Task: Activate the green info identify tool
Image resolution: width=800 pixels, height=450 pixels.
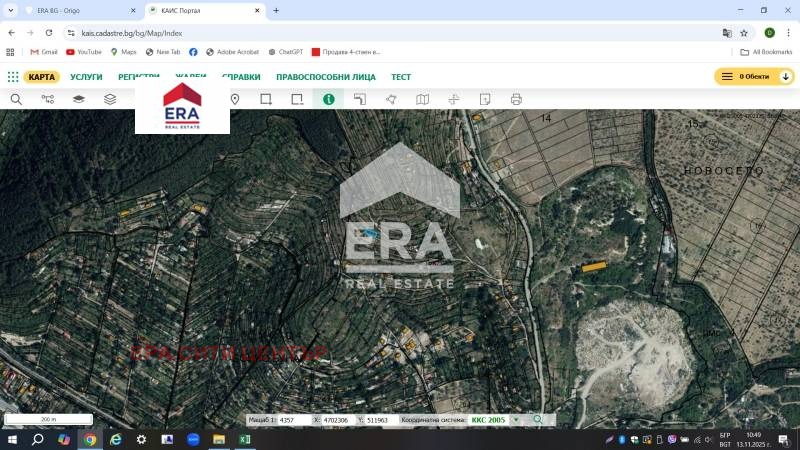Action: tap(327, 99)
